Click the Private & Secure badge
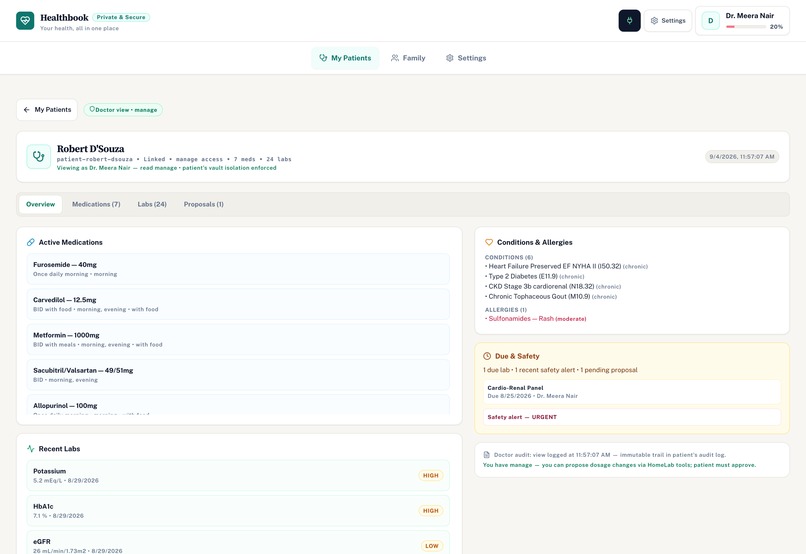The width and height of the screenshot is (806, 554). (121, 17)
